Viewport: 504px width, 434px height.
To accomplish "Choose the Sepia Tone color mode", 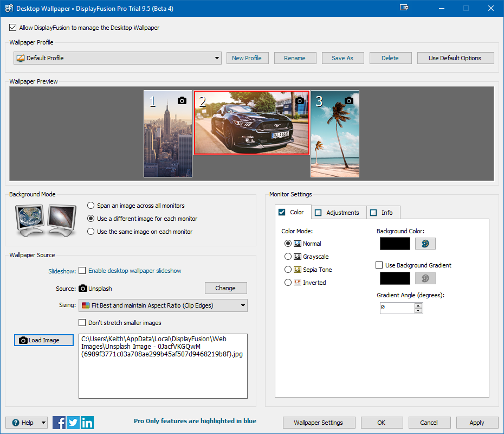I will 288,270.
